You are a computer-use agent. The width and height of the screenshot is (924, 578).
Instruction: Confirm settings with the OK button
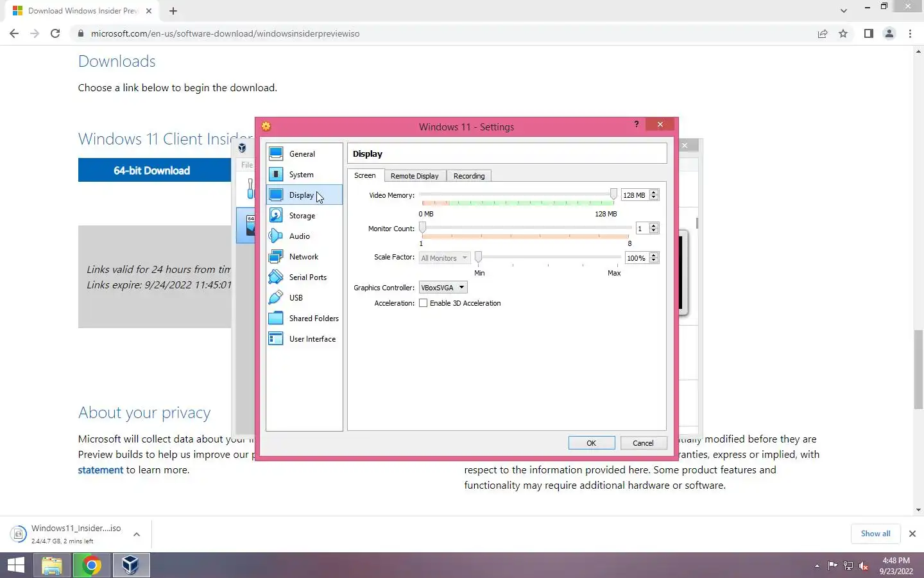tap(592, 443)
